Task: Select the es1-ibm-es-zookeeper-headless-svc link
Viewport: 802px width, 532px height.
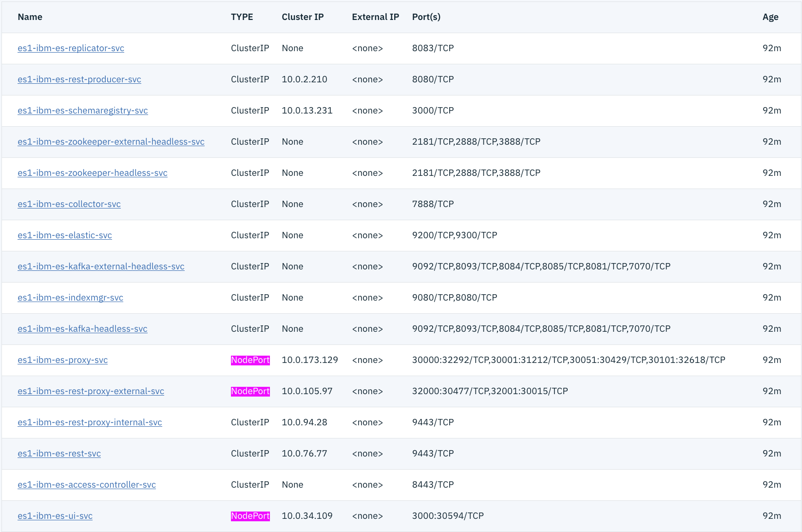Action: (93, 173)
